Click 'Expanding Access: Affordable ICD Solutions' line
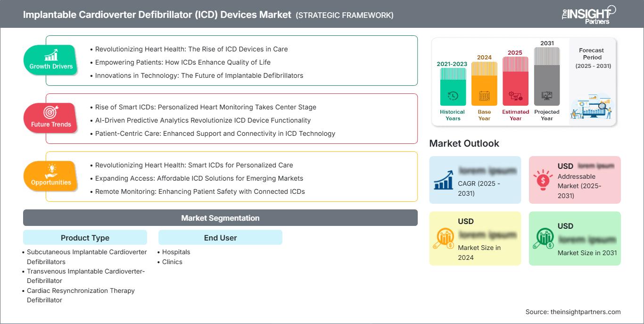Screen dimensions: 644x324 coord(199,178)
